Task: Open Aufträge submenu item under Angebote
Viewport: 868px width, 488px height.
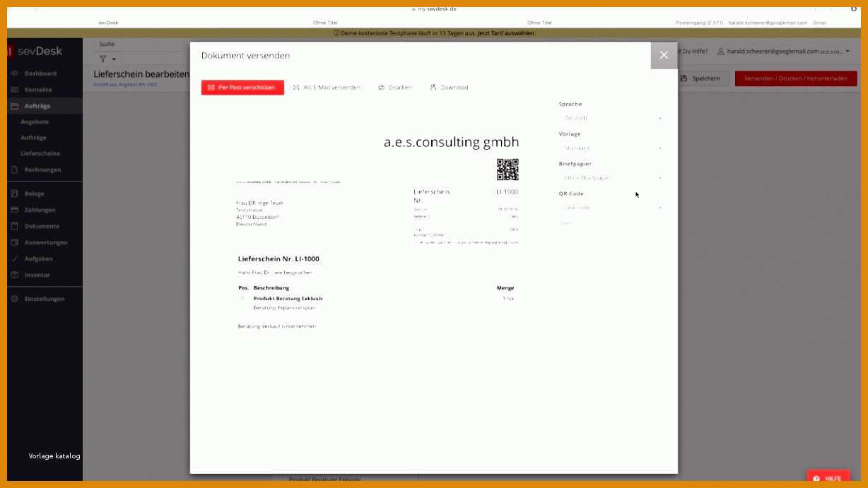Action: pyautogui.click(x=33, y=138)
